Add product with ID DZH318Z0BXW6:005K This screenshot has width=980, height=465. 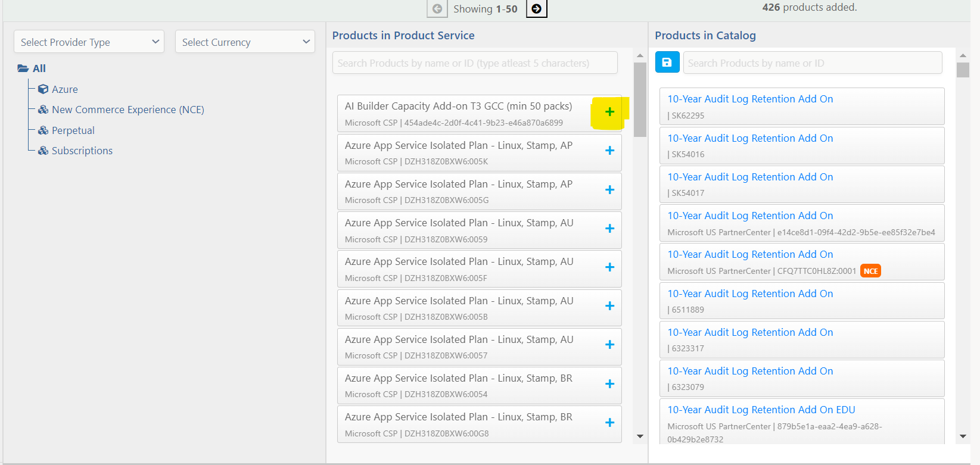click(609, 151)
